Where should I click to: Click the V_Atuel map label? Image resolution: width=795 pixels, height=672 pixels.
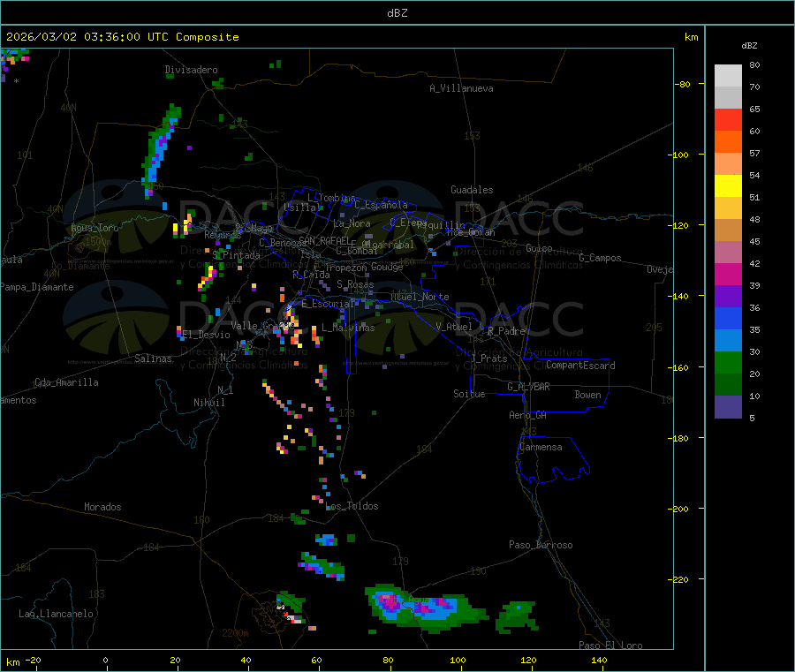tap(454, 327)
